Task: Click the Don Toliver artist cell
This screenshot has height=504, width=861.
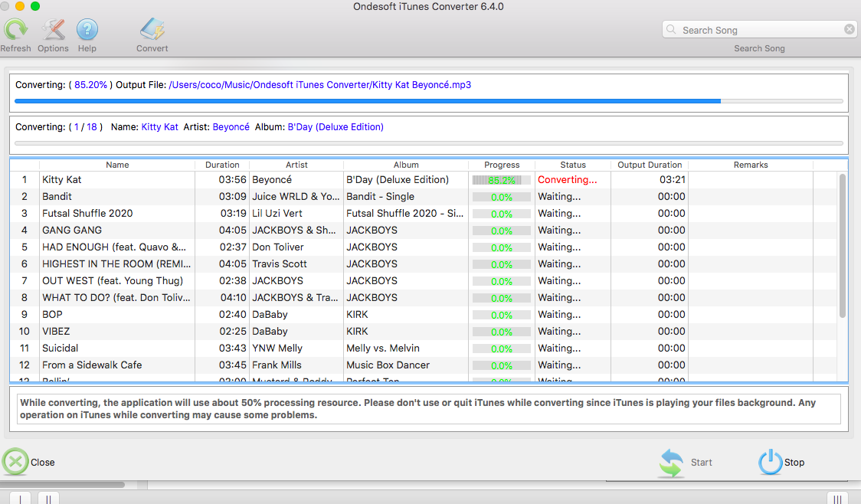Action: (278, 247)
